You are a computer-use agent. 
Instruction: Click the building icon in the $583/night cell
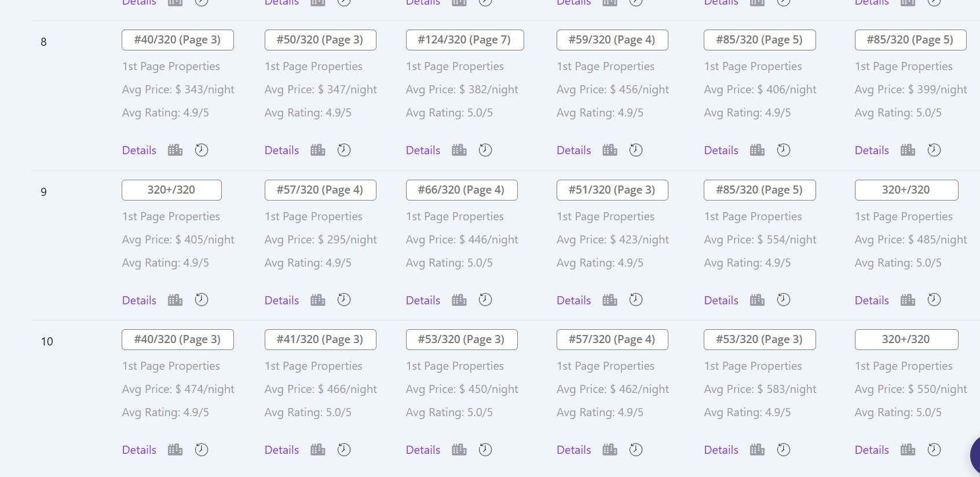[x=758, y=450]
